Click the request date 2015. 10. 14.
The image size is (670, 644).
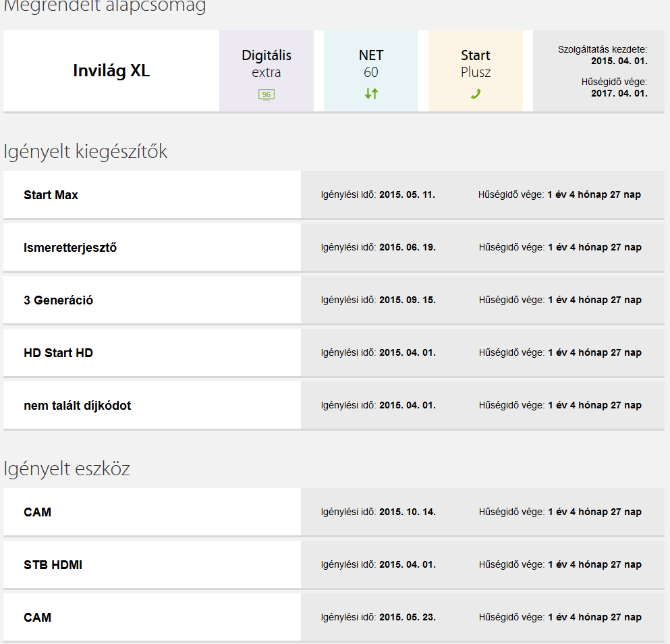click(407, 512)
